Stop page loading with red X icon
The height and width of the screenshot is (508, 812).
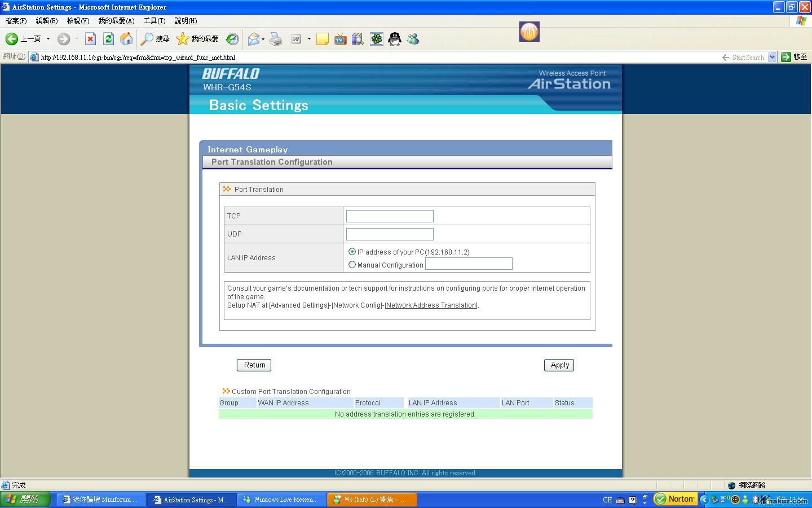[90, 38]
